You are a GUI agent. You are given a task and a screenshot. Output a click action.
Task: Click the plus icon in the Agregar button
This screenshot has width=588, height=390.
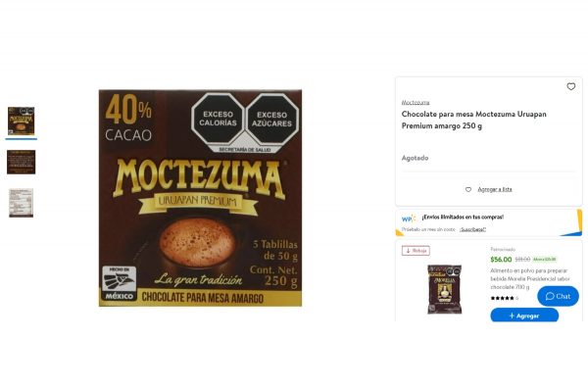tap(512, 316)
